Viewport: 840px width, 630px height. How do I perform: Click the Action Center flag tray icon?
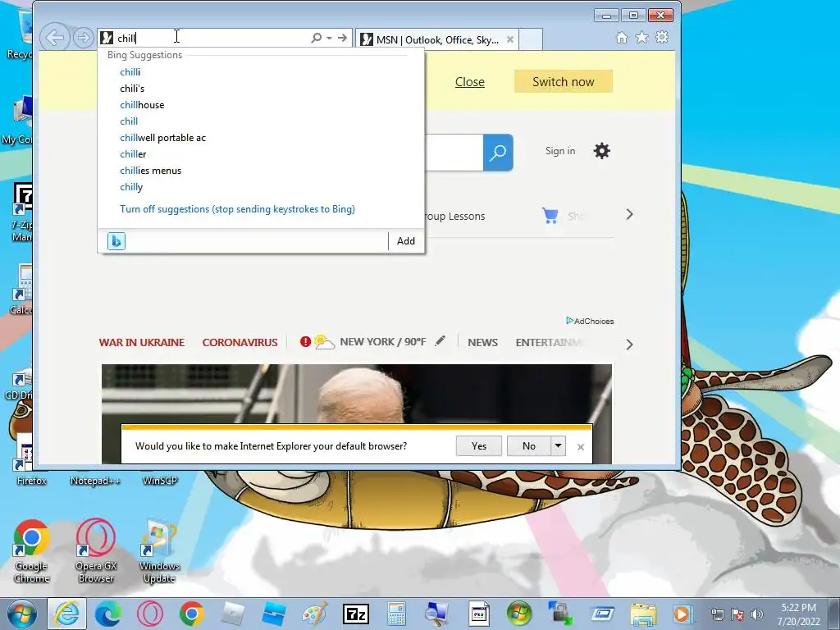(737, 614)
